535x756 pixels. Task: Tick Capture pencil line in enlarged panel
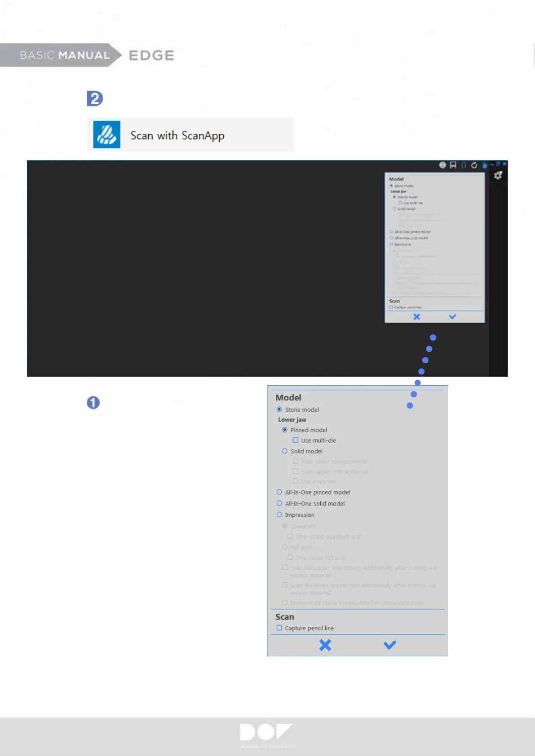coord(279,628)
